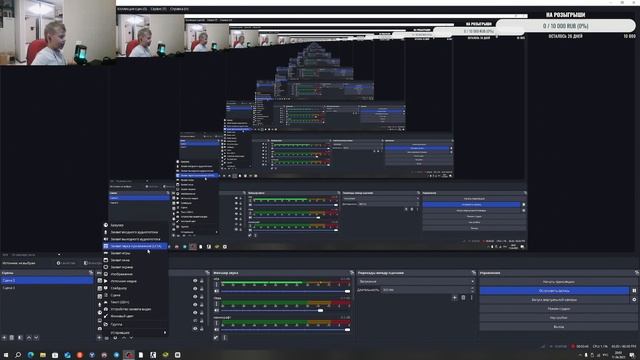Open the mixer menu dots beside the gear
Screen dimensions: 640x360
pos(224,338)
